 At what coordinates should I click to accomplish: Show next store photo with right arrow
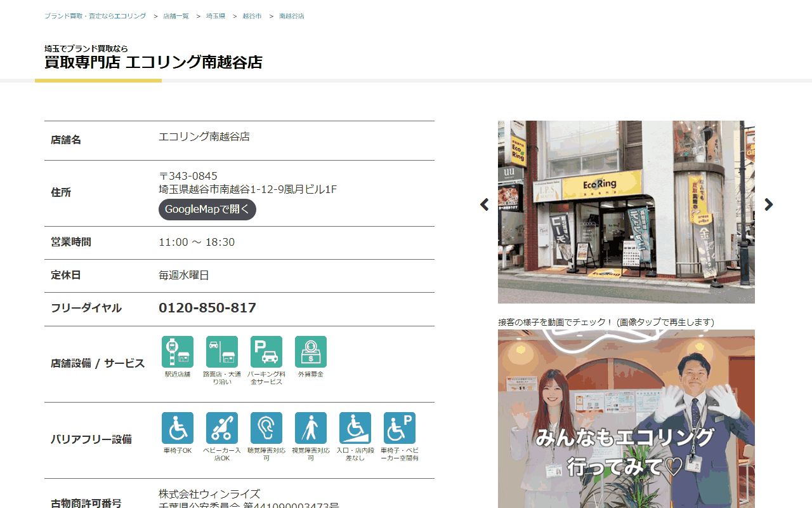[769, 204]
